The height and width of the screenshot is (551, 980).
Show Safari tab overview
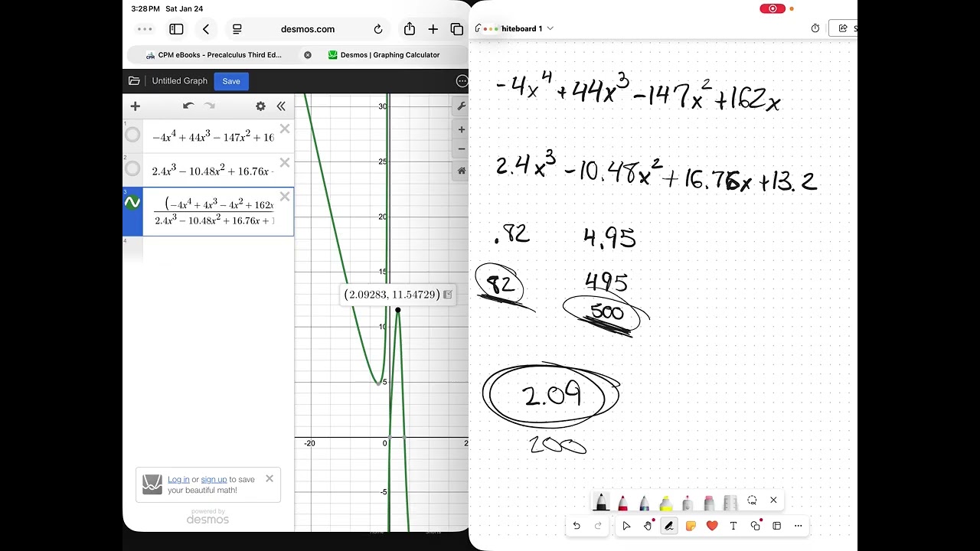(x=457, y=29)
